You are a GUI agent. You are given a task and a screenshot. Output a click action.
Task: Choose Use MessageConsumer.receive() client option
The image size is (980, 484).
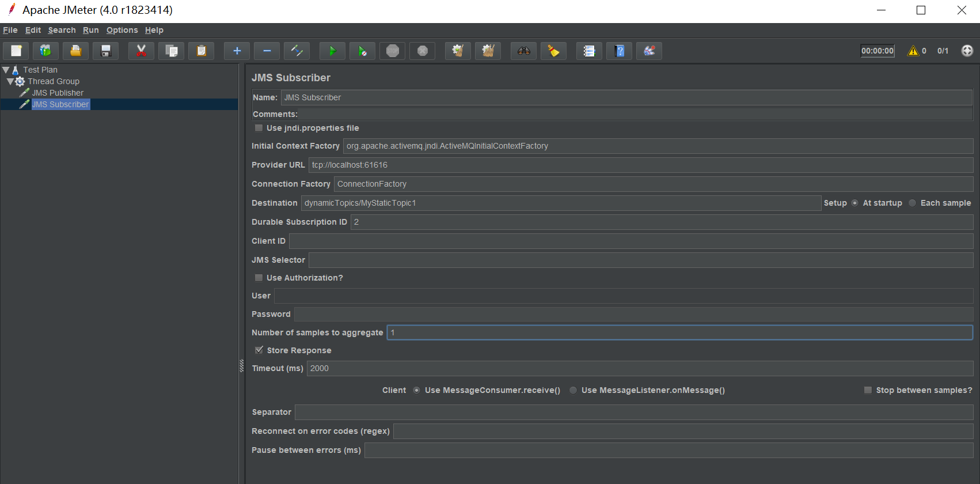pyautogui.click(x=417, y=390)
